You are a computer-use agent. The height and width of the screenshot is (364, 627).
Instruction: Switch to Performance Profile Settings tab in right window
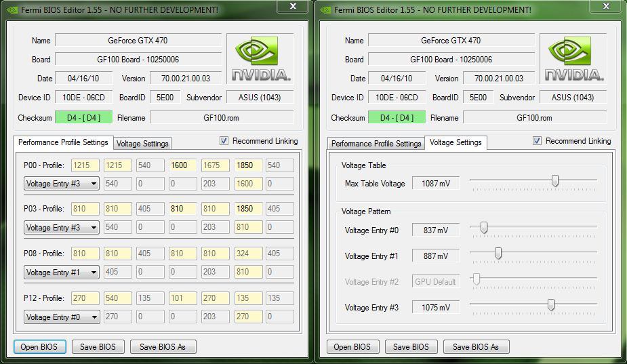(376, 144)
